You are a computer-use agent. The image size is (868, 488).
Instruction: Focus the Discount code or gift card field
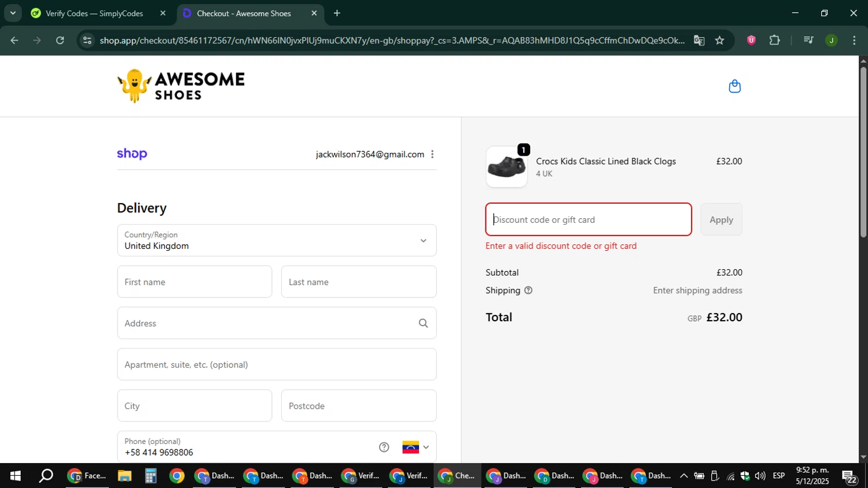[x=589, y=219]
